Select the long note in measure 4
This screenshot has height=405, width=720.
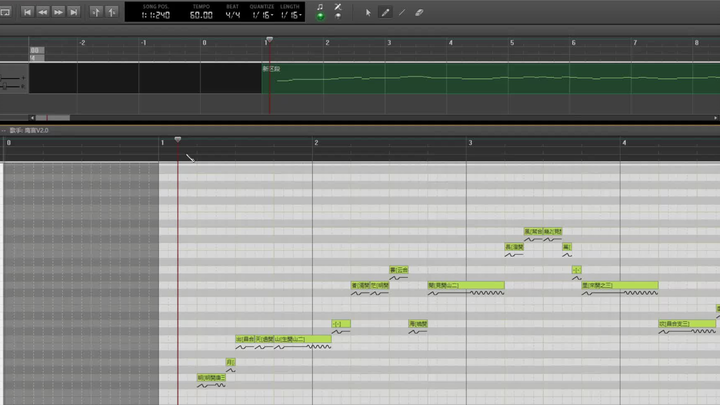(x=687, y=324)
